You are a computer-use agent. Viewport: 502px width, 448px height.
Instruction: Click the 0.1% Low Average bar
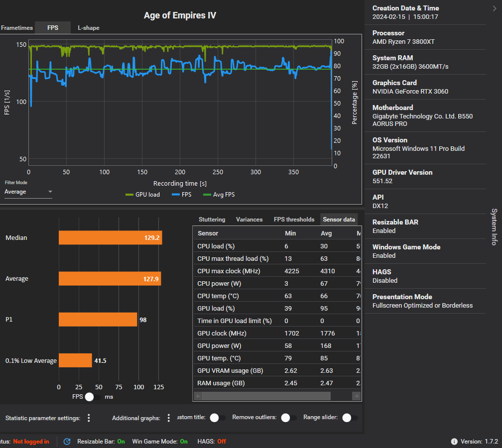(75, 360)
